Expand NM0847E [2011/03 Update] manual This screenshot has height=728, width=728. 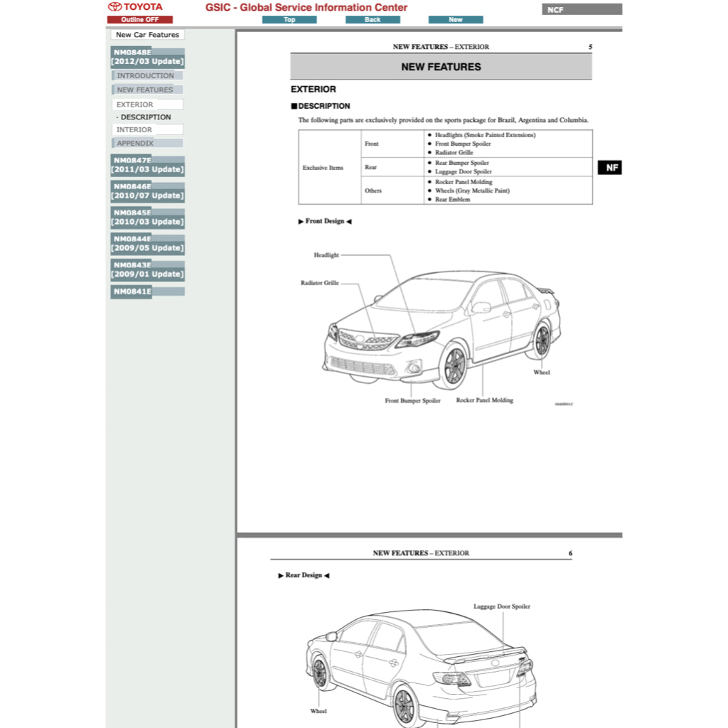(147, 164)
